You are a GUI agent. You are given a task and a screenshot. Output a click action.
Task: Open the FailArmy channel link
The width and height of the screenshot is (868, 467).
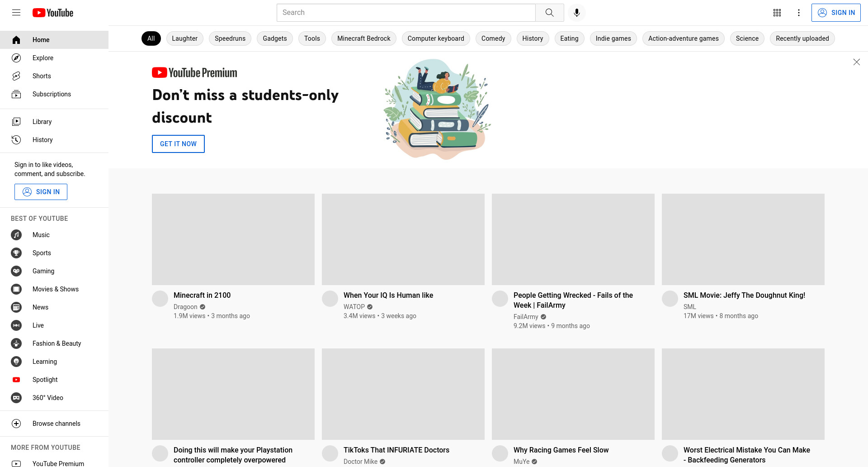tap(526, 317)
